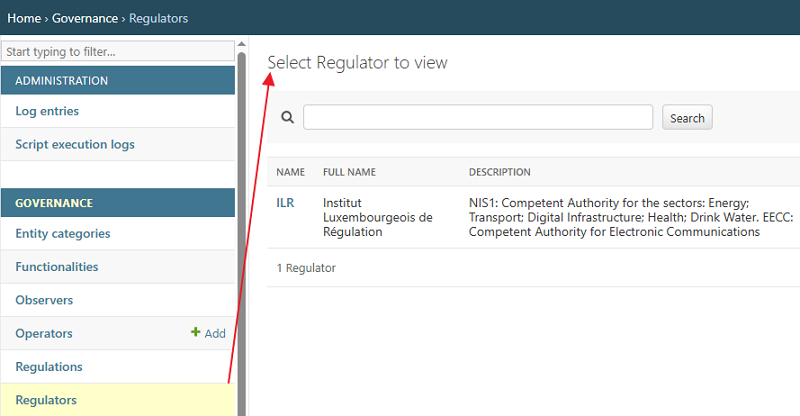Go to Home in the breadcrumb
Image resolution: width=800 pixels, height=416 pixels.
coord(24,18)
